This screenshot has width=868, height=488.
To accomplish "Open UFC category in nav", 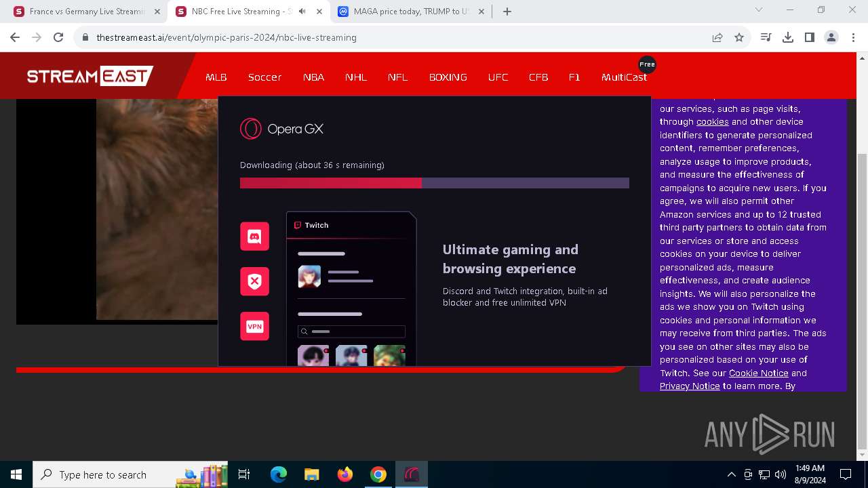I will (x=498, y=77).
